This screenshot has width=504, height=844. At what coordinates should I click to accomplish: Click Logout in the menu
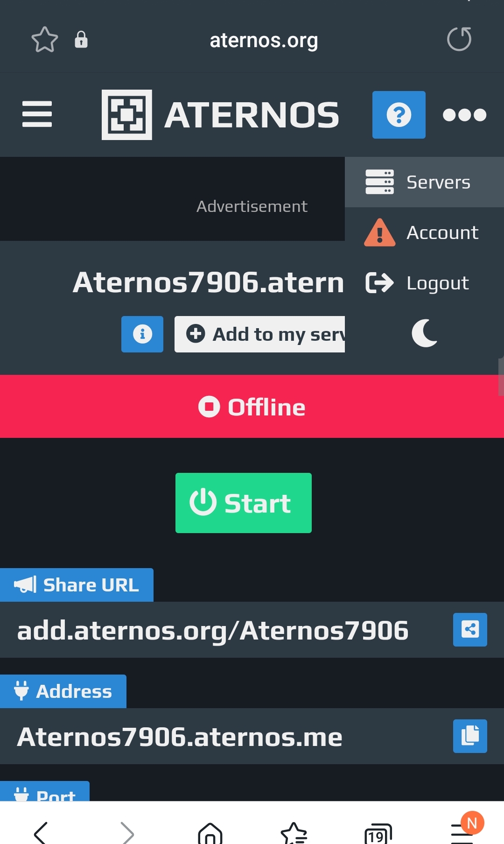pos(424,283)
